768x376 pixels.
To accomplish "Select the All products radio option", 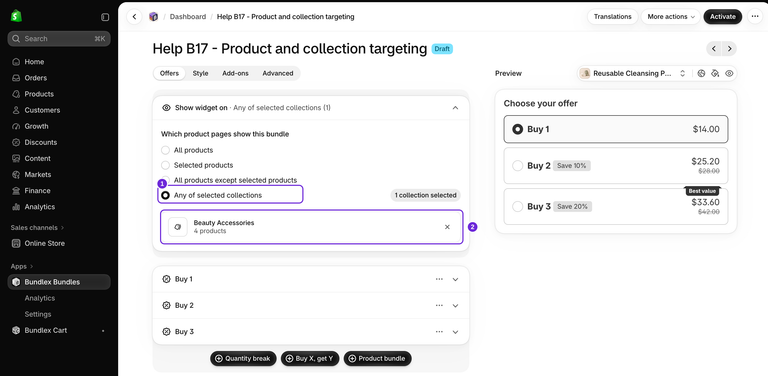I will 166,150.
